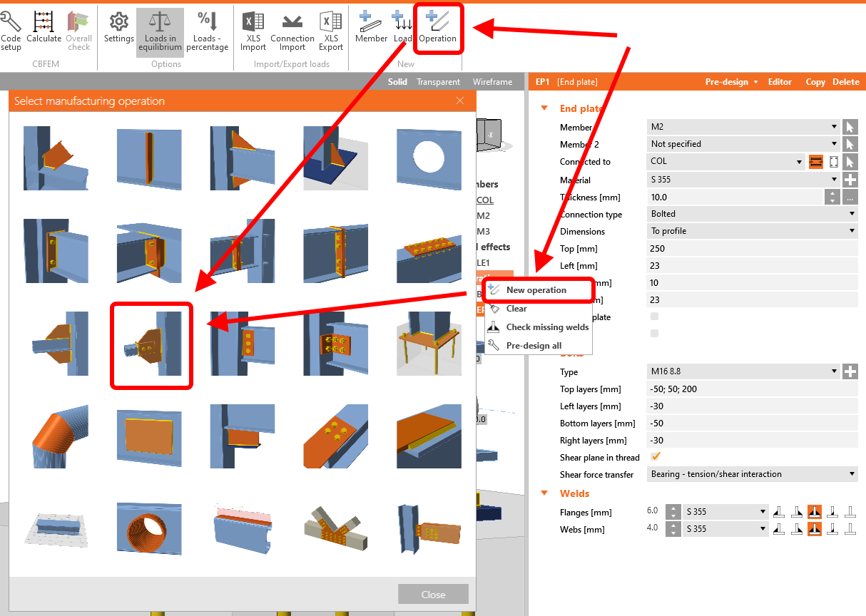Select orange highlighted icon in Connected to row
The image size is (866, 616).
point(816,162)
